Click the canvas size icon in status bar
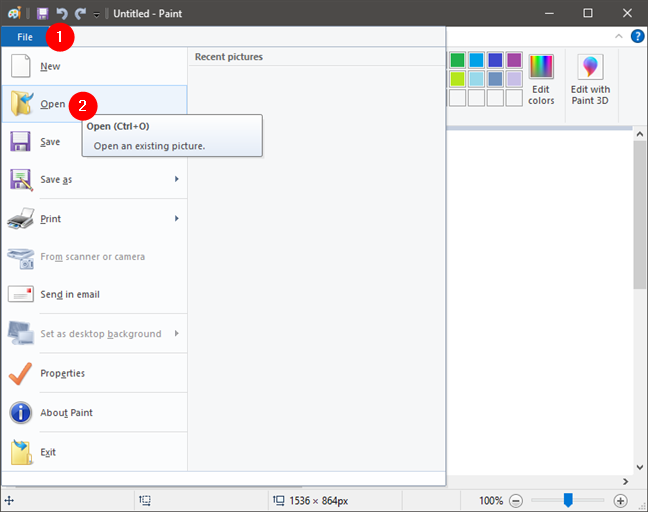648x512 pixels. [279, 500]
